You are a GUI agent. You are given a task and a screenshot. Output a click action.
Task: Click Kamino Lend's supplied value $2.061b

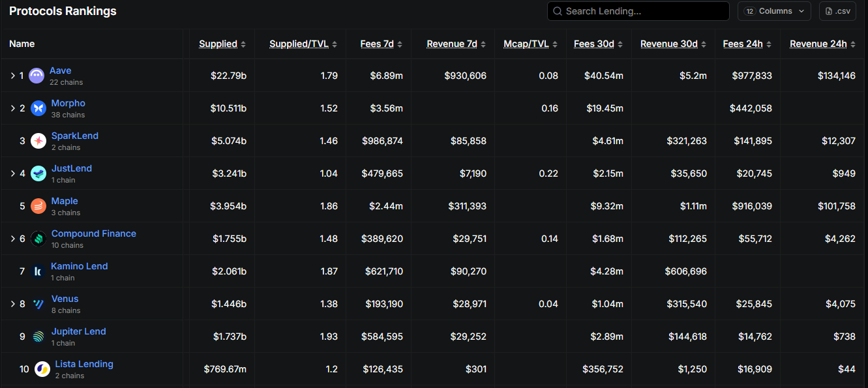[228, 271]
